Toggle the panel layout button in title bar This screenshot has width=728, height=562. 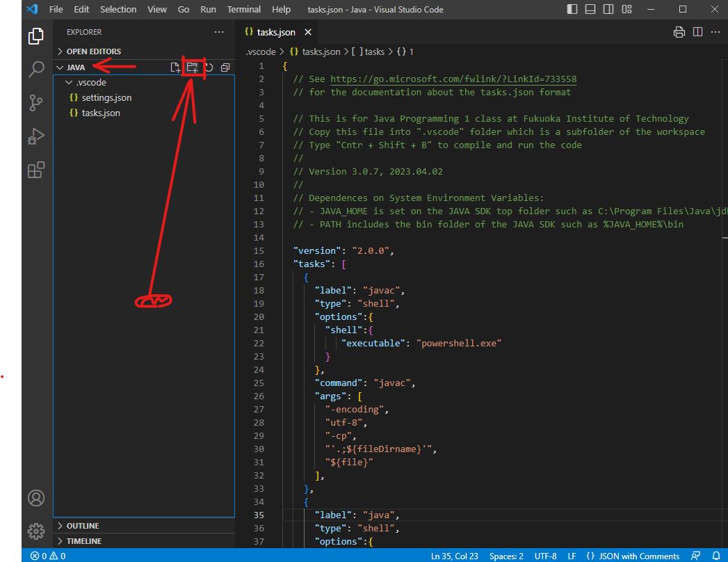click(x=590, y=10)
